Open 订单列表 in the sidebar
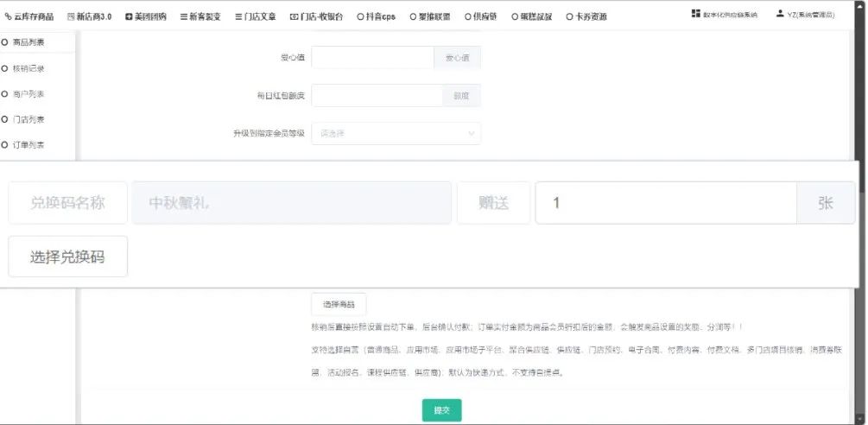The width and height of the screenshot is (868, 425). [x=23, y=145]
